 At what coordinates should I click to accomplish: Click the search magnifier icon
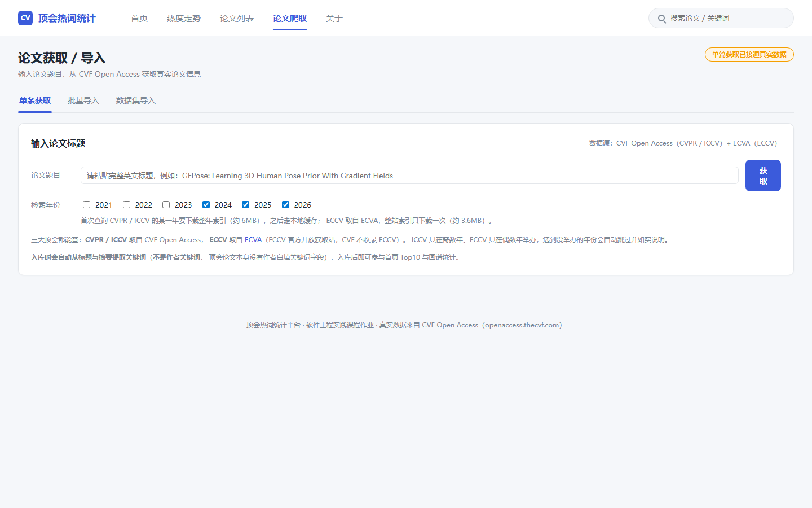tap(662, 19)
